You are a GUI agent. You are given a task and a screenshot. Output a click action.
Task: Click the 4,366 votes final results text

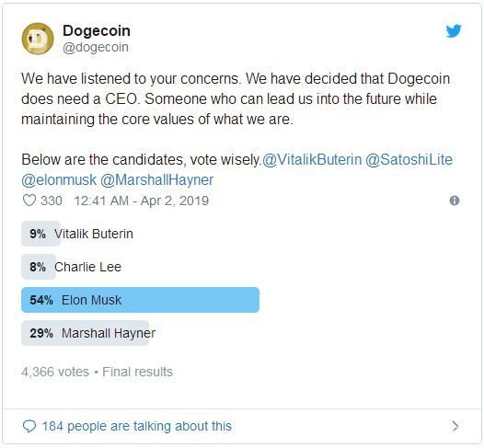[x=97, y=372]
